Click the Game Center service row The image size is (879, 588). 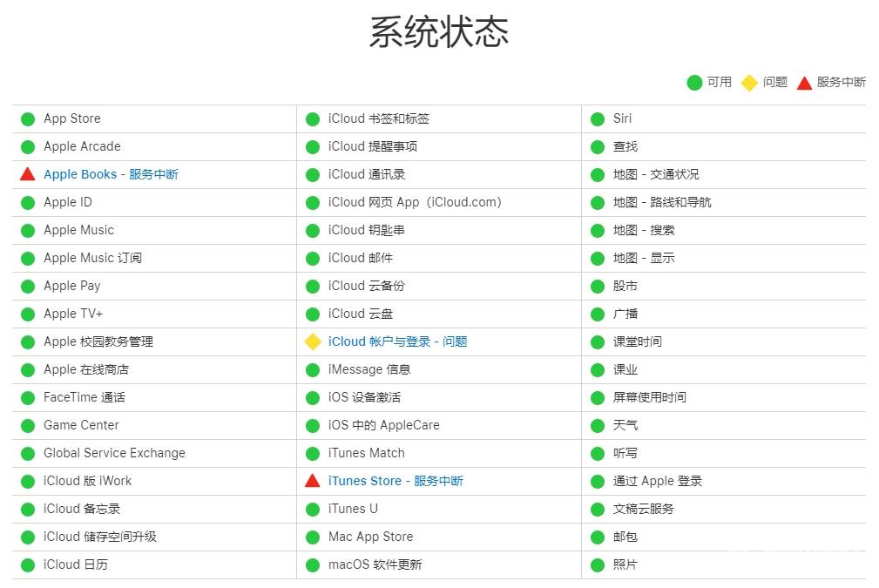click(x=81, y=425)
